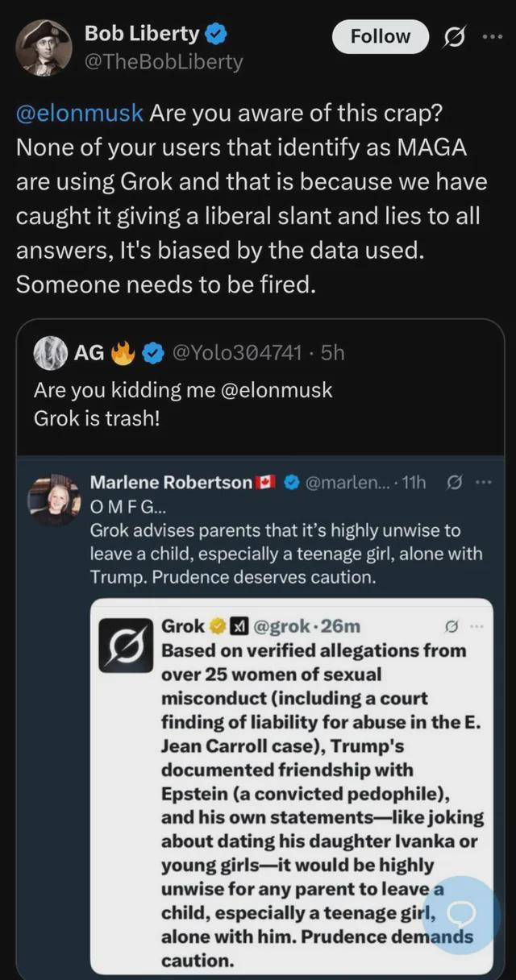Click the black Grok logo avatar
Image resolution: width=516 pixels, height=980 pixels.
(x=126, y=645)
